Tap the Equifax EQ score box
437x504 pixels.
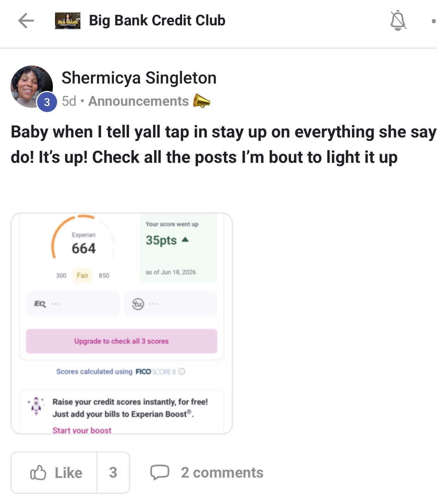73,303
